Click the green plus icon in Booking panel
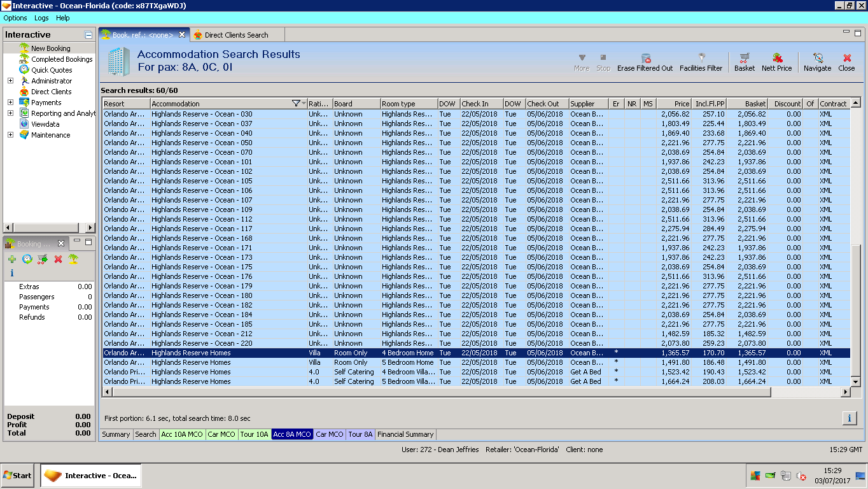This screenshot has width=868, height=489. click(12, 259)
